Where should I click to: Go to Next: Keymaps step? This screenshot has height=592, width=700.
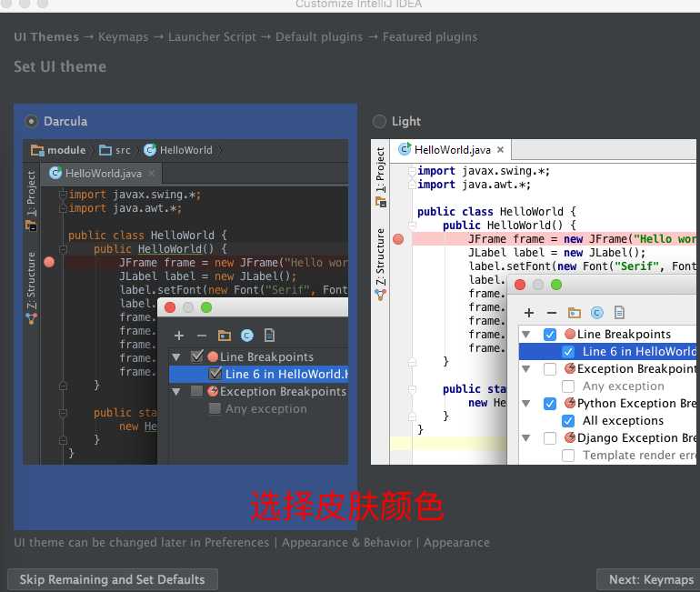click(x=650, y=579)
